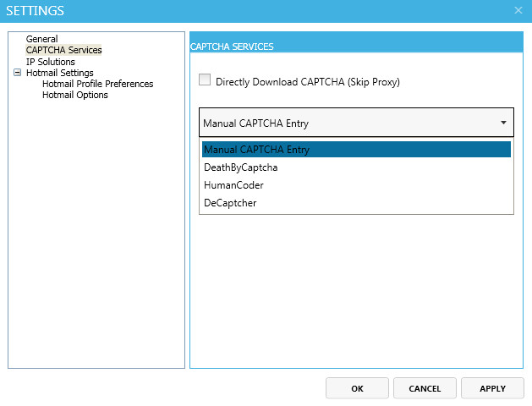The height and width of the screenshot is (406, 532).
Task: Open Hotmail Options page
Action: click(75, 95)
